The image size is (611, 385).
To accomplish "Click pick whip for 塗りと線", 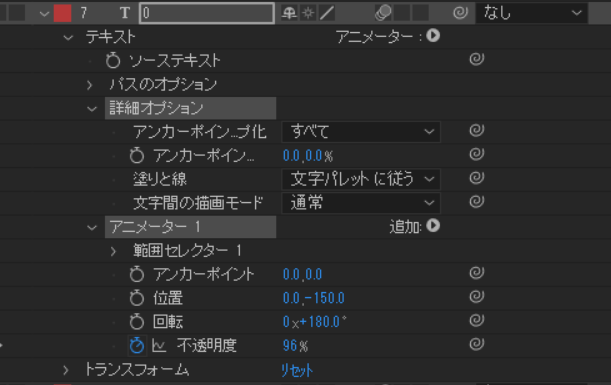I will [x=477, y=178].
